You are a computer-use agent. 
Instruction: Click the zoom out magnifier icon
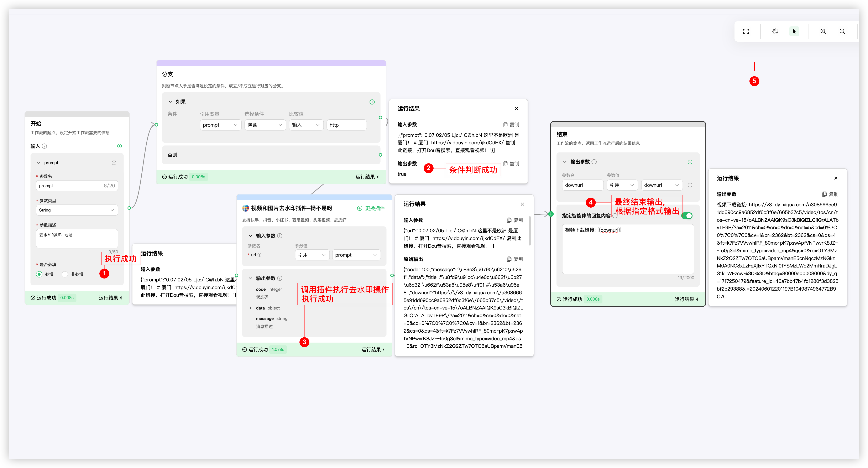click(x=842, y=31)
